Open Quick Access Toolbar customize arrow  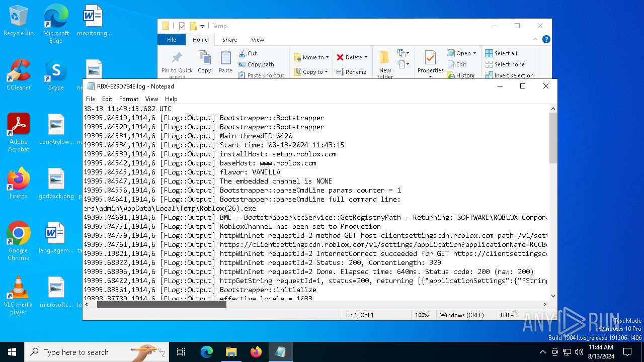point(202,26)
